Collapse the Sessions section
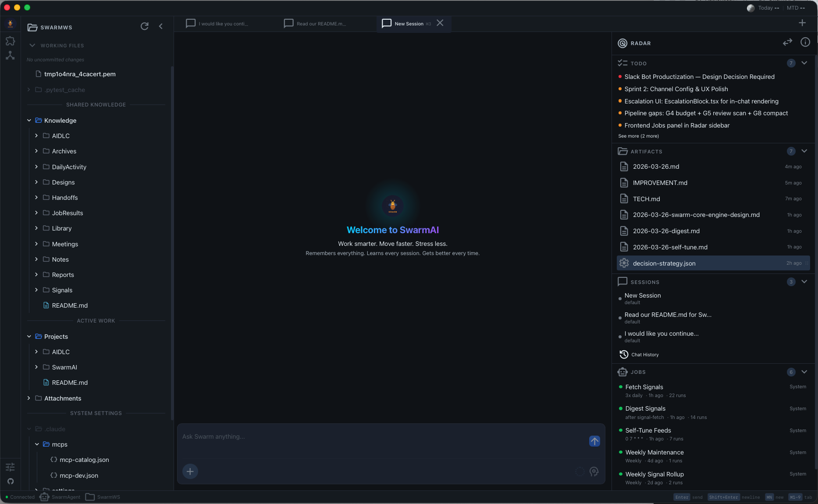The width and height of the screenshot is (818, 504). (804, 281)
